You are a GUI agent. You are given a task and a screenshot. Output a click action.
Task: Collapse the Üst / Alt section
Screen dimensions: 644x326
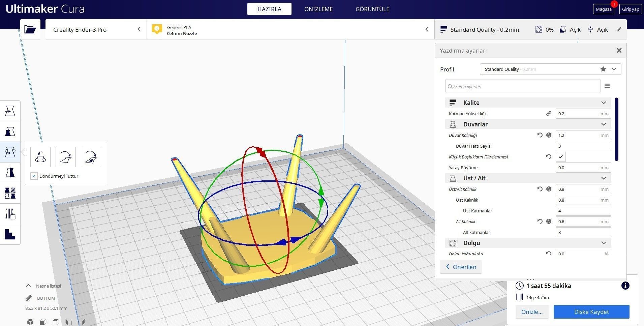(x=604, y=178)
